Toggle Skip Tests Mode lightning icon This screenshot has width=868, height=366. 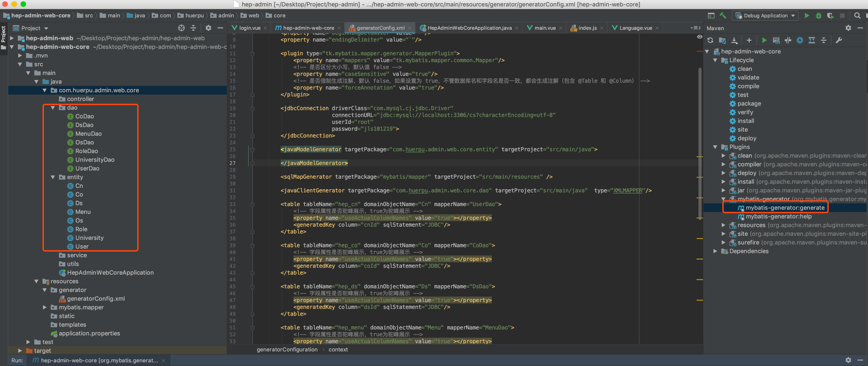coord(800,40)
